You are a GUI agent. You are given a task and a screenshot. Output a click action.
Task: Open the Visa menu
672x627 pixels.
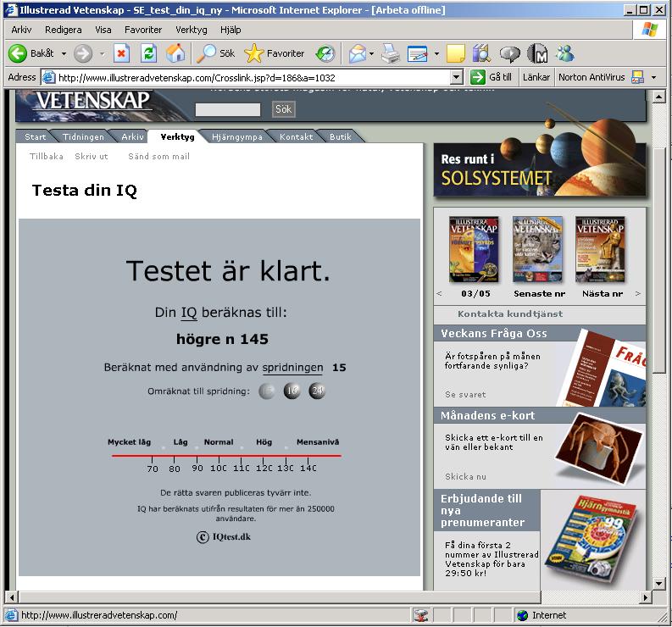click(103, 30)
